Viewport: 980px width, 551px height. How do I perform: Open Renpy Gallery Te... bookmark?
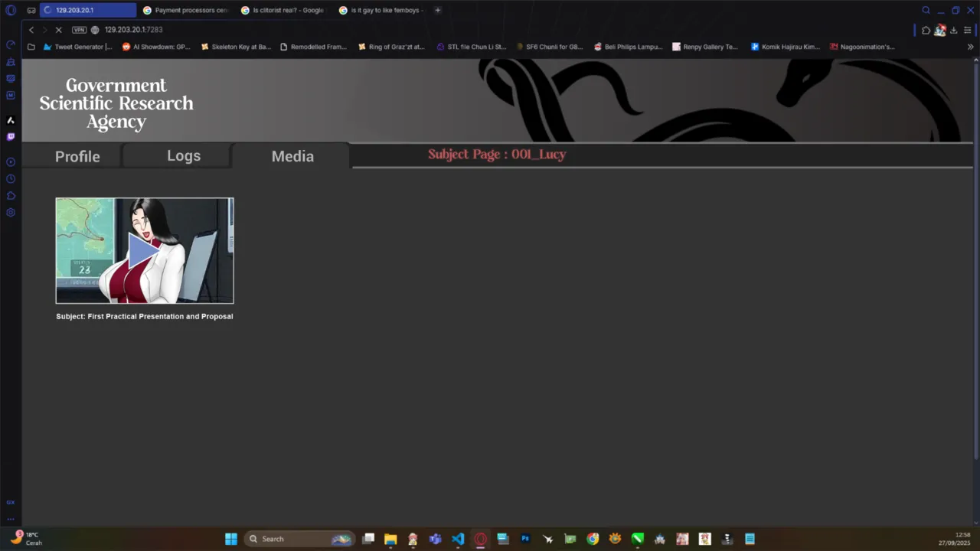[705, 47]
